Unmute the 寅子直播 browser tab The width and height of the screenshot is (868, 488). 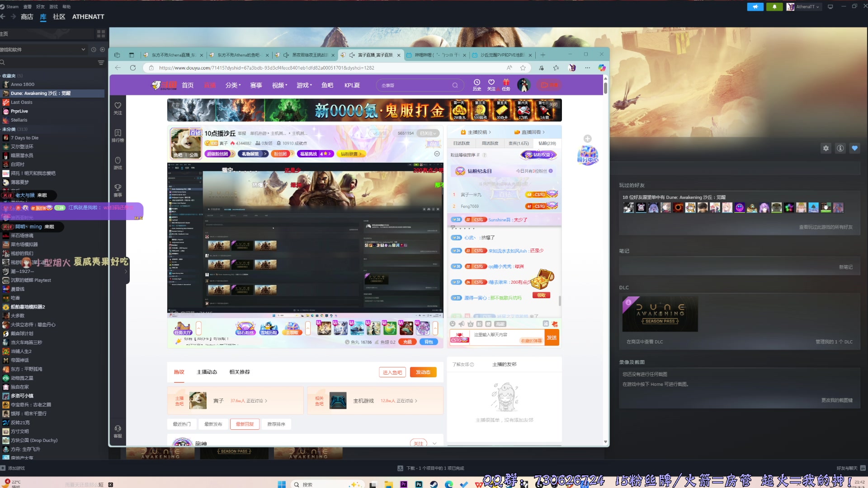pos(352,55)
